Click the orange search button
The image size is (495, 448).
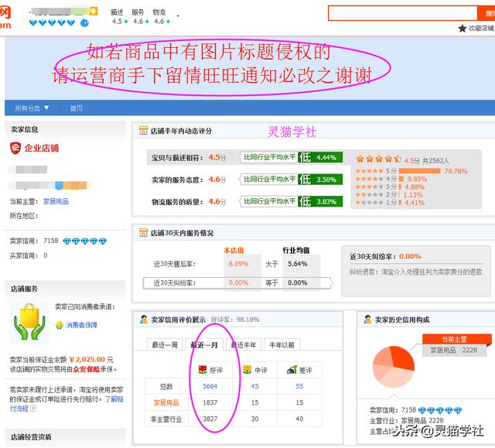coord(486,13)
